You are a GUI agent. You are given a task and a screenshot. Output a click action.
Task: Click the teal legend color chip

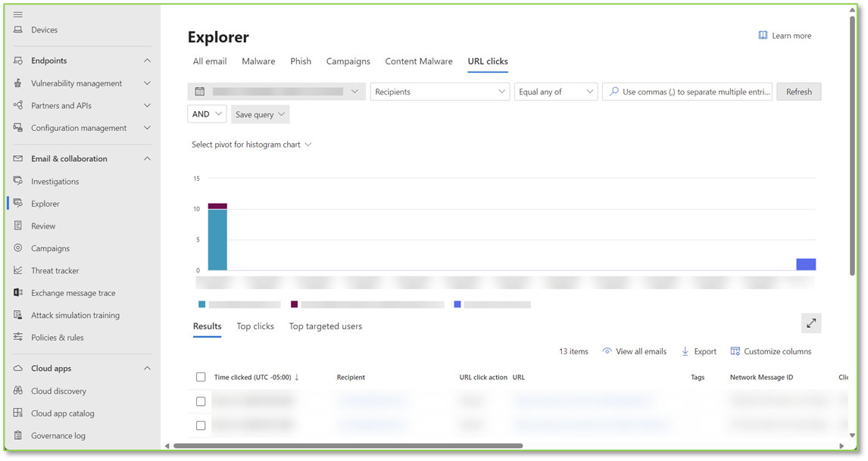(201, 304)
